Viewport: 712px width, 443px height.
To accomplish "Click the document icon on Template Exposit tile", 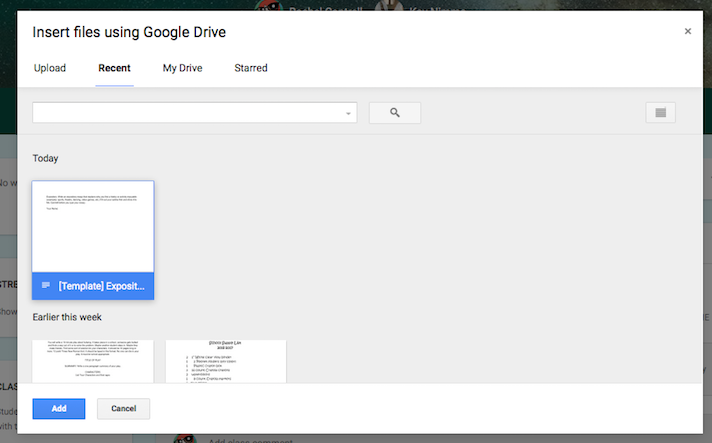I will click(x=46, y=285).
